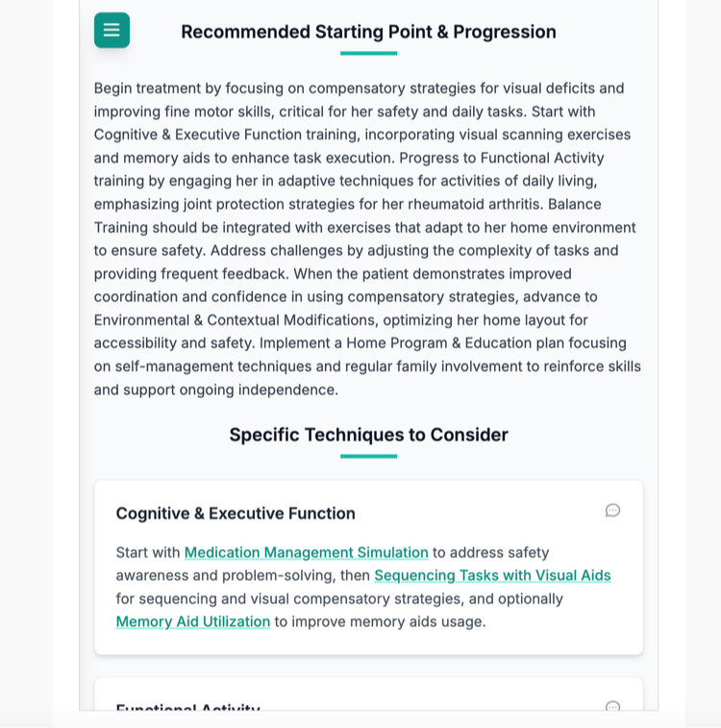
Task: Click "and support ongoing independence" closing line
Action: point(215,390)
